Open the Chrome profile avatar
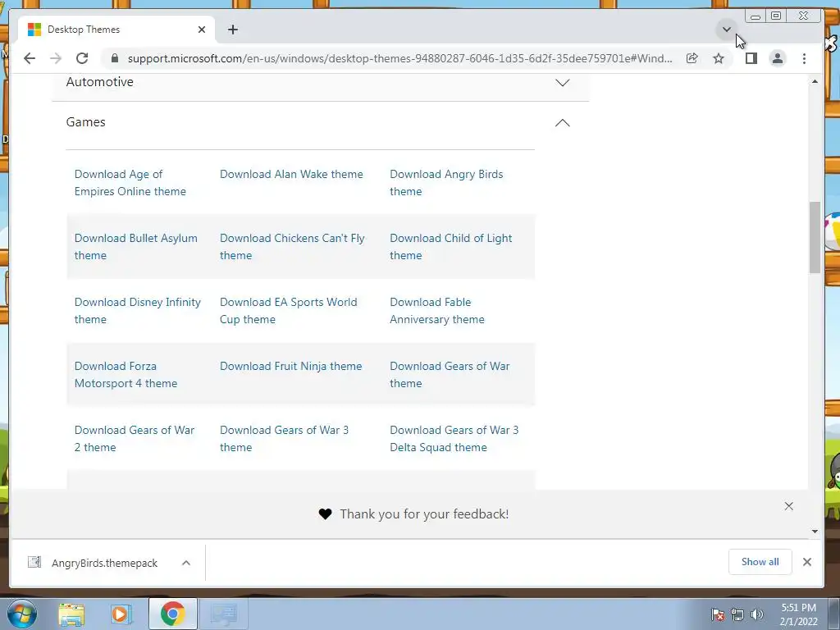The image size is (840, 630). coord(778,58)
